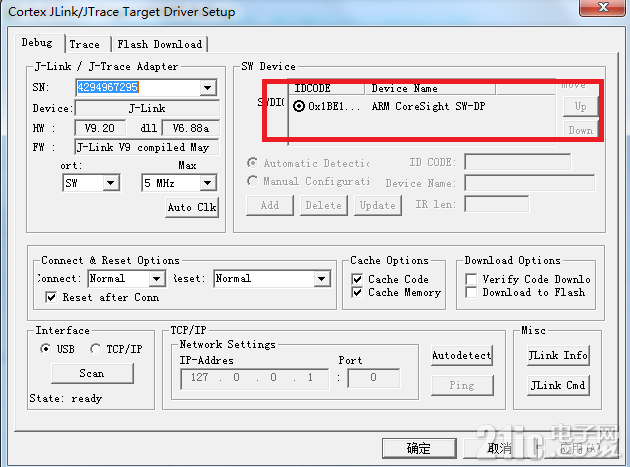Select the 0x1BE1 IDCODE device radio
Viewport: 630px width, 467px height.
point(299,106)
